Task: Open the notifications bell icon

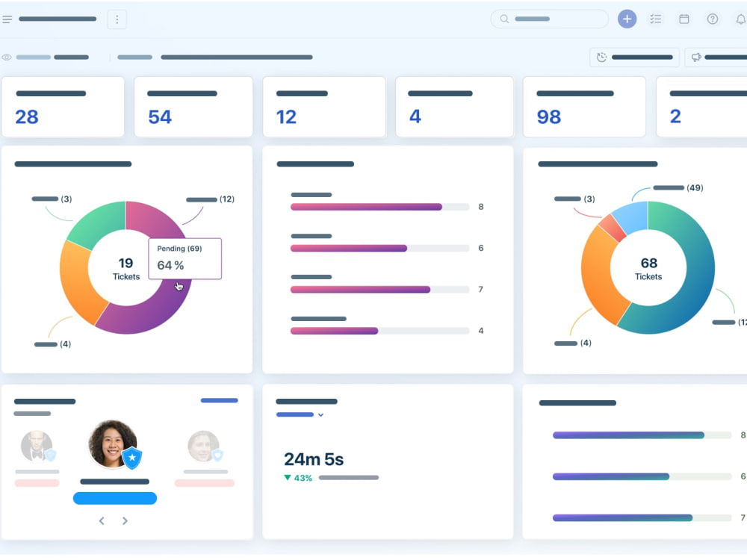Action: click(741, 19)
